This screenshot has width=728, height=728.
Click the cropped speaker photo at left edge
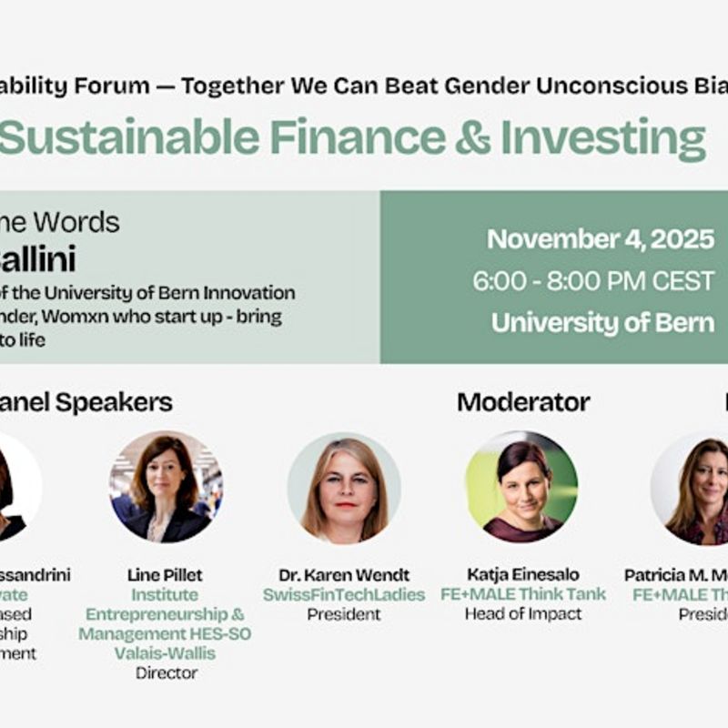17,489
